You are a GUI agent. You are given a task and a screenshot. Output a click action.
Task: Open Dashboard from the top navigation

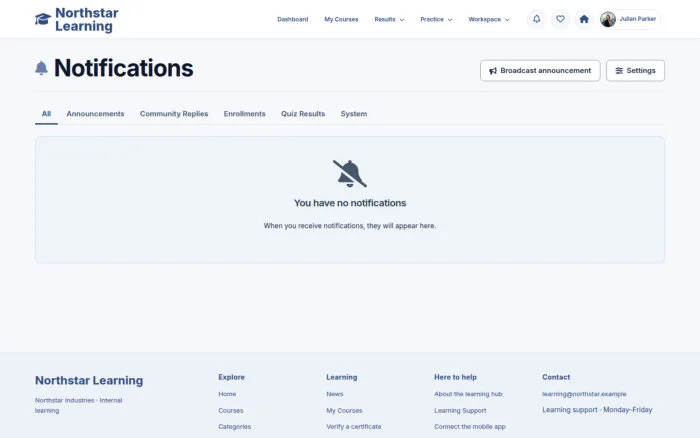tap(292, 20)
